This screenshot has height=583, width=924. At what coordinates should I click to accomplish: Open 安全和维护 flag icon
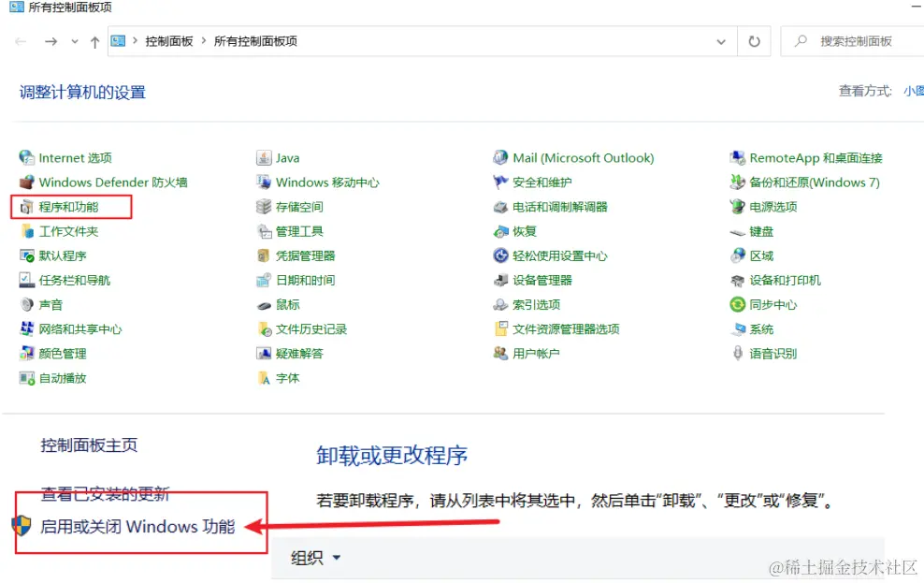point(500,182)
